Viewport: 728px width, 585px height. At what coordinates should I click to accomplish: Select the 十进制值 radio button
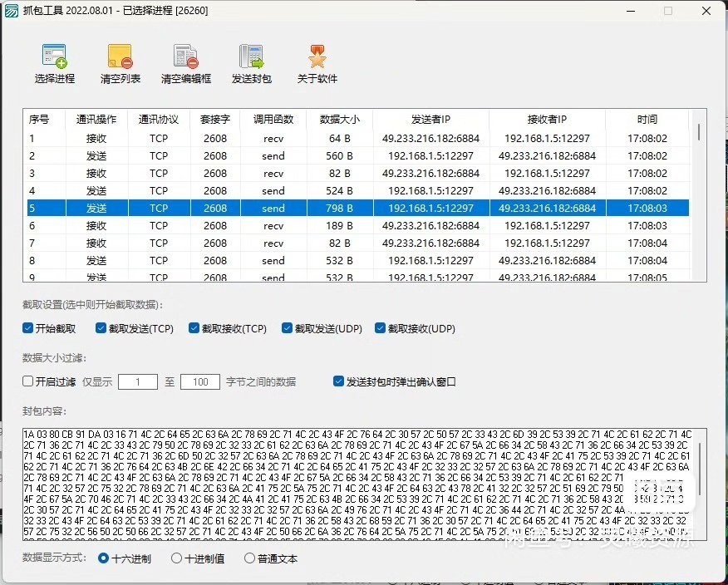(176, 558)
